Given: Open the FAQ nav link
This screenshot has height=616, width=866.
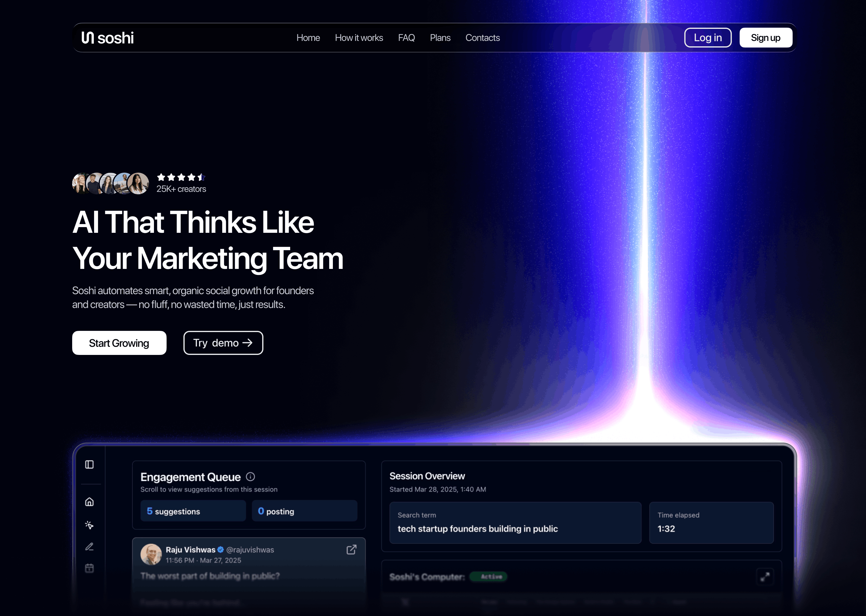Looking at the screenshot, I should [406, 38].
